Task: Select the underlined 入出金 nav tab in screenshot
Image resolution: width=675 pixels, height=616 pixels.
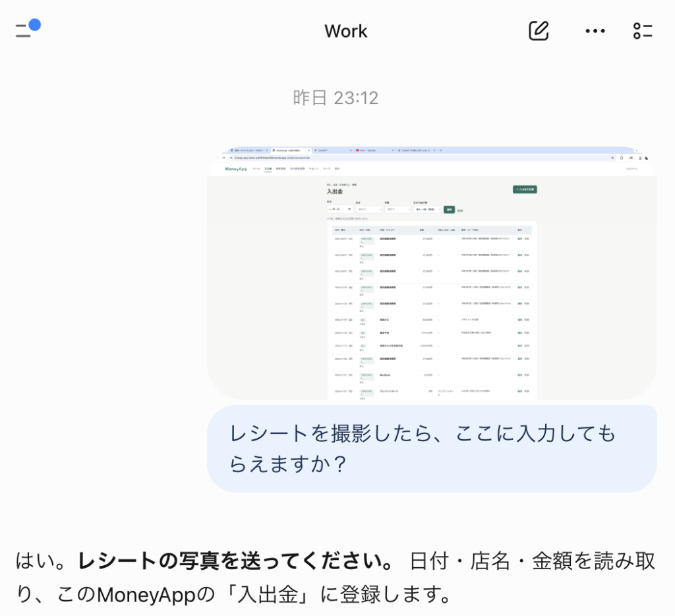Action: [268, 169]
